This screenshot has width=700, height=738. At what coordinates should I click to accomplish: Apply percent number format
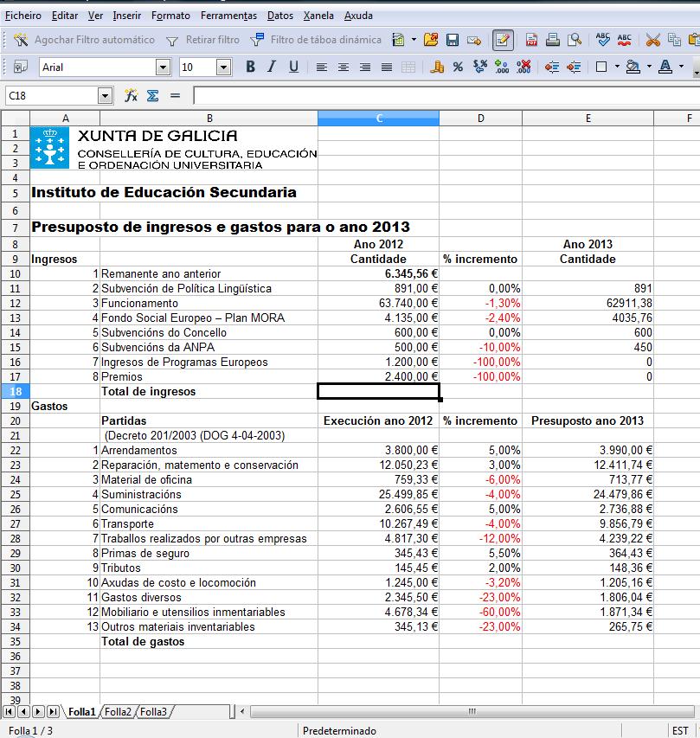point(458,67)
